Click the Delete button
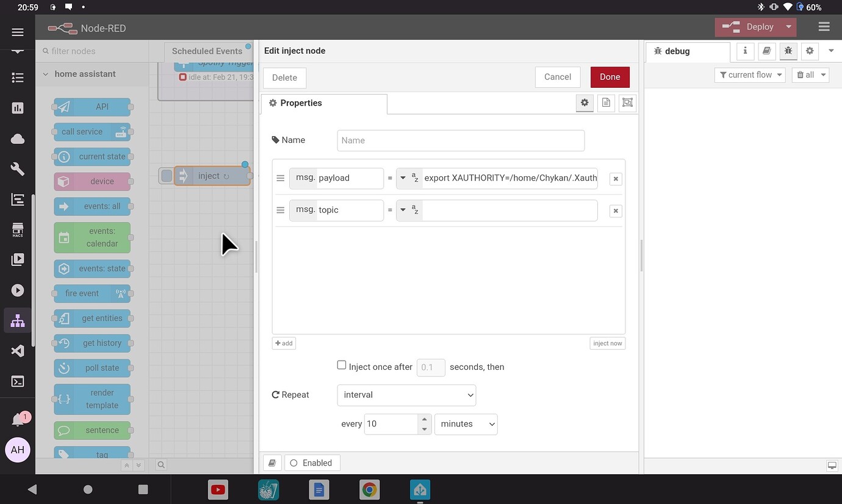 tap(284, 77)
